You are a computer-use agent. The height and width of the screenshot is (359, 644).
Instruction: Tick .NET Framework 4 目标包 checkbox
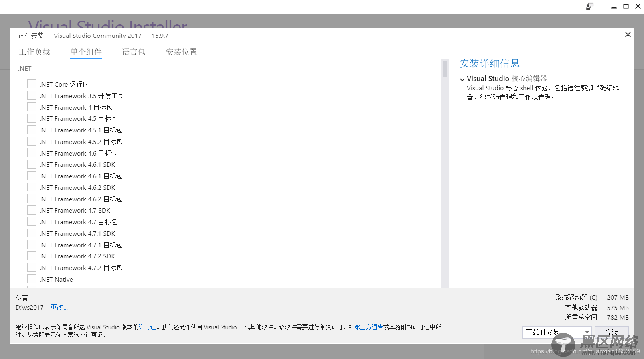(32, 107)
